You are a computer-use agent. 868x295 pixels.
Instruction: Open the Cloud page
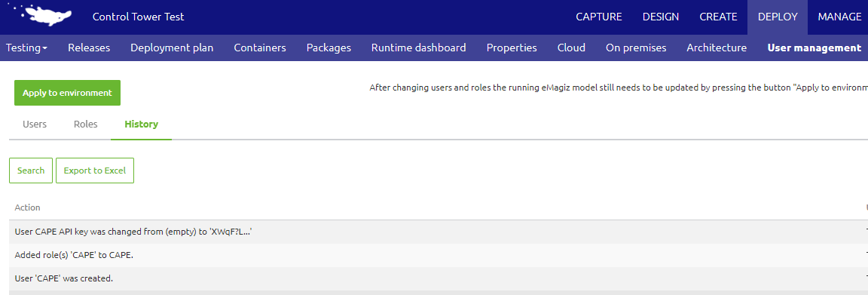point(571,48)
